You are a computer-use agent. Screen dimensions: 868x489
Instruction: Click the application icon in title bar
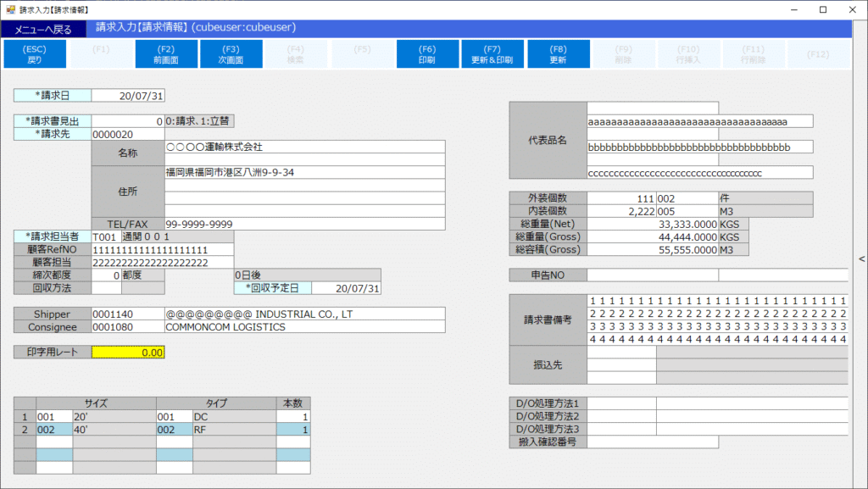(x=10, y=9)
